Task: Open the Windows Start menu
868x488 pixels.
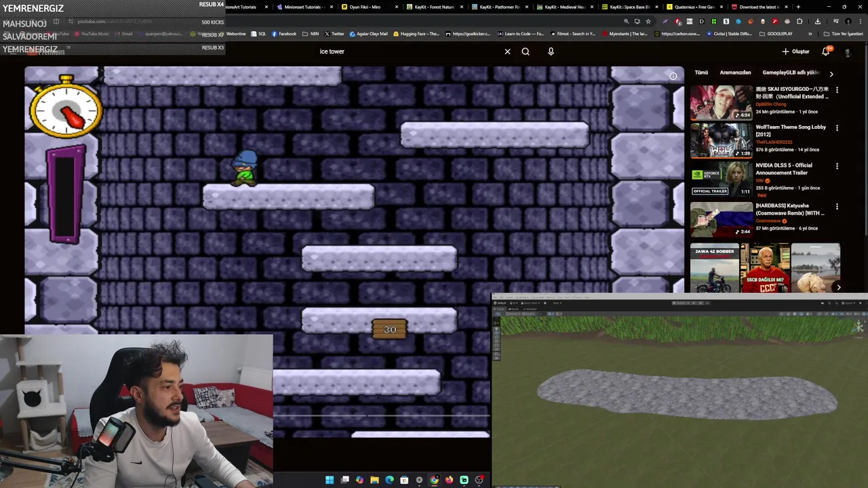Action: click(330, 480)
